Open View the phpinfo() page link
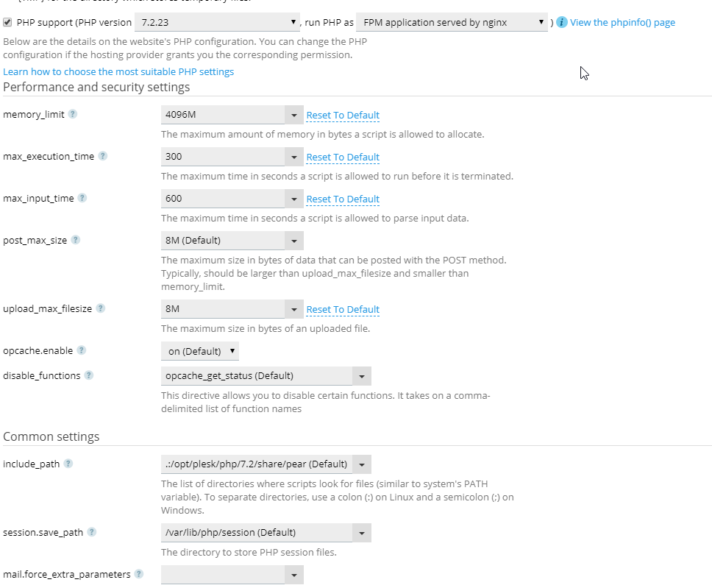This screenshot has width=712, height=588. coord(622,22)
